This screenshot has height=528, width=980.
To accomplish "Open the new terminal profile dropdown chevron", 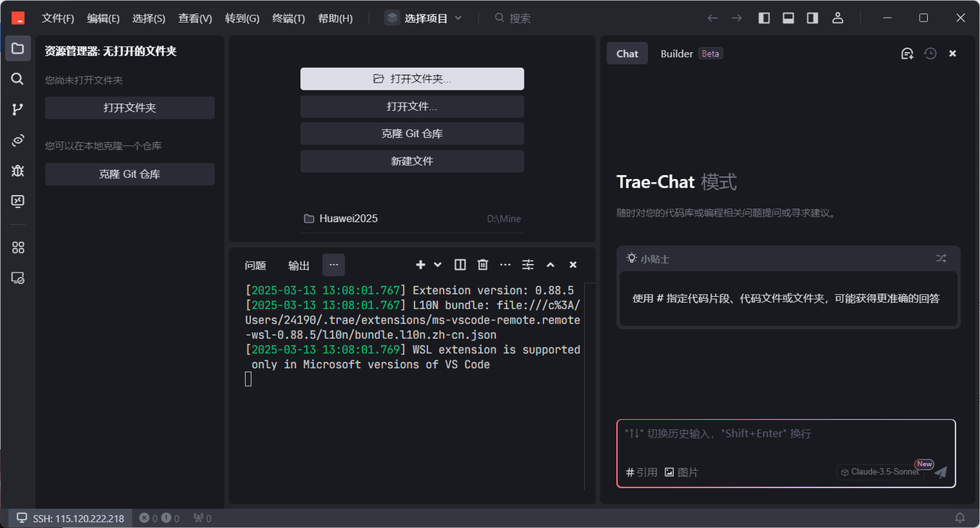I will (438, 265).
